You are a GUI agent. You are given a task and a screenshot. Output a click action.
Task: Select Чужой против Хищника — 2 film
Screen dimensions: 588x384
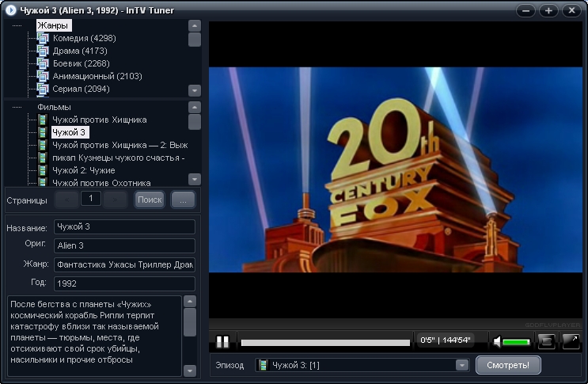[119, 145]
